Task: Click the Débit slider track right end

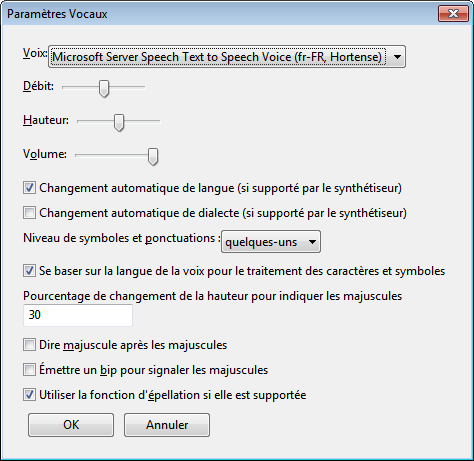Action: coord(142,87)
